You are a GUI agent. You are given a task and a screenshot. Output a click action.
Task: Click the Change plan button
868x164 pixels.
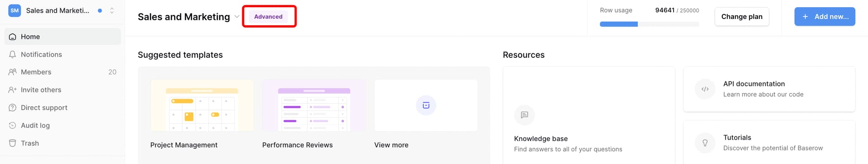pyautogui.click(x=742, y=17)
